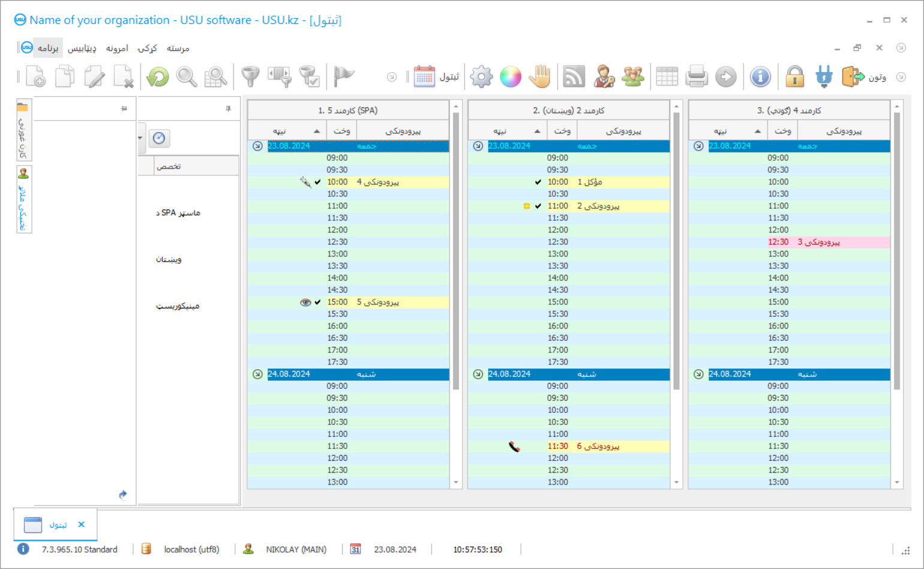Open the color wheel picker
The image size is (924, 569).
511,77
